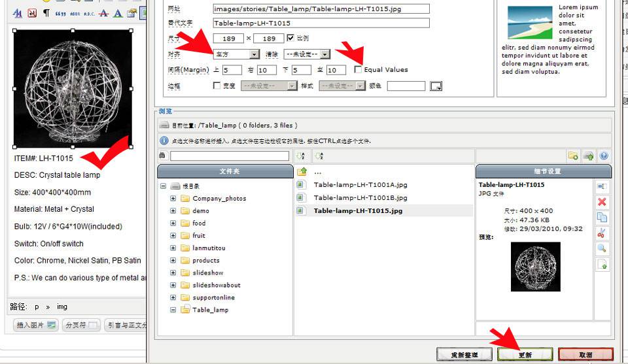
Task: Expand the slideshow folder
Action: tap(173, 273)
